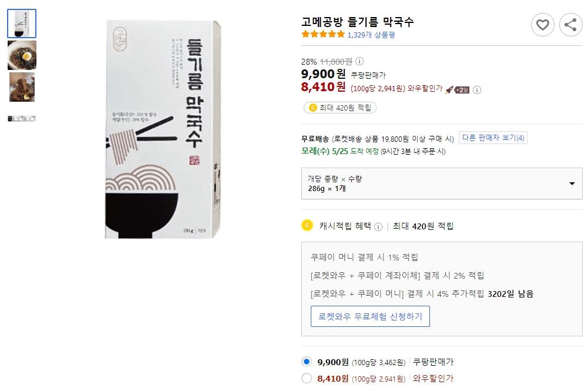The image size is (588, 391).
Task: Select the fourth product thumbnail
Action: (22, 117)
